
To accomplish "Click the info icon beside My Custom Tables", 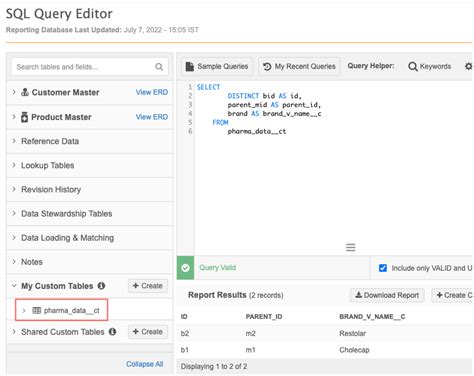I will pyautogui.click(x=101, y=286).
